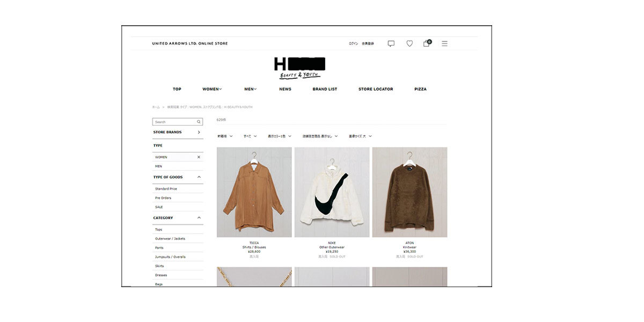Click the ¥36,300 price text
This screenshot has width=644, height=322.
click(409, 252)
